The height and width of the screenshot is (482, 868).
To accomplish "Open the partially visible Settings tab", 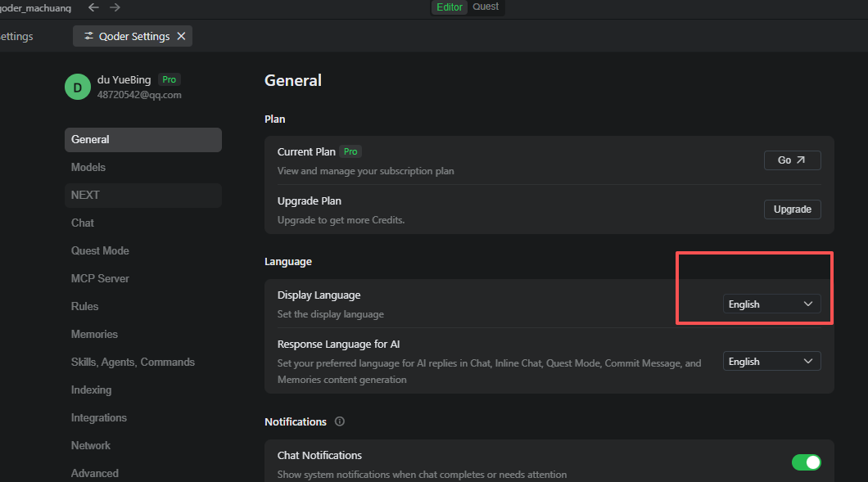I will [16, 37].
